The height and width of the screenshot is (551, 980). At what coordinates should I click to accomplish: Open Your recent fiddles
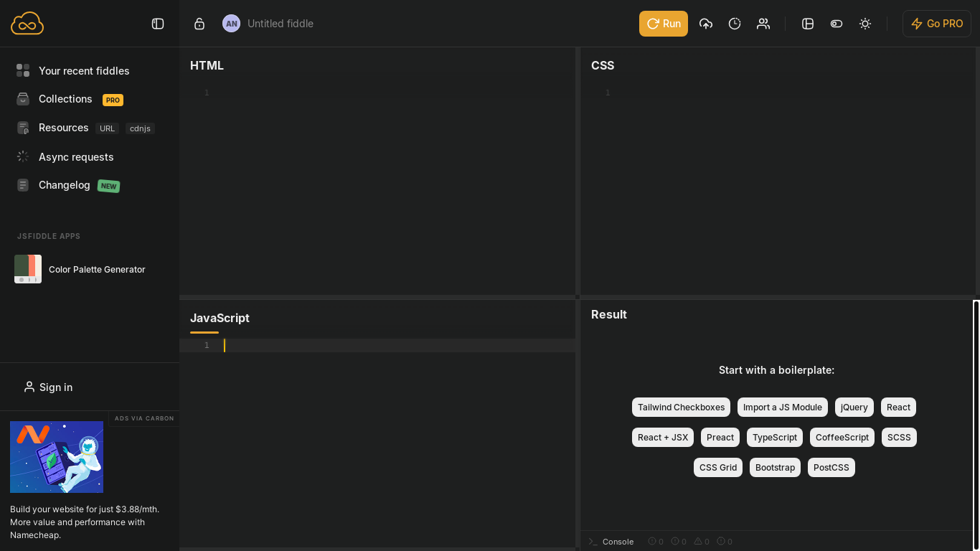(x=84, y=71)
